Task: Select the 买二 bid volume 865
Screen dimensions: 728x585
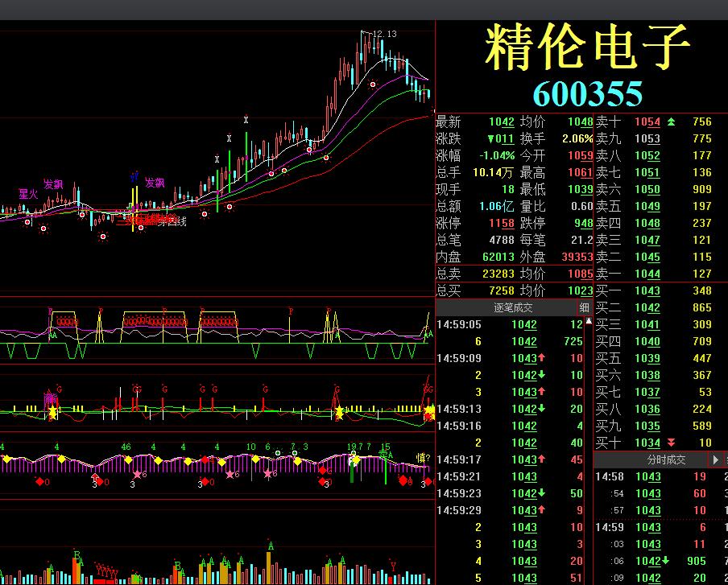Action: pos(701,307)
